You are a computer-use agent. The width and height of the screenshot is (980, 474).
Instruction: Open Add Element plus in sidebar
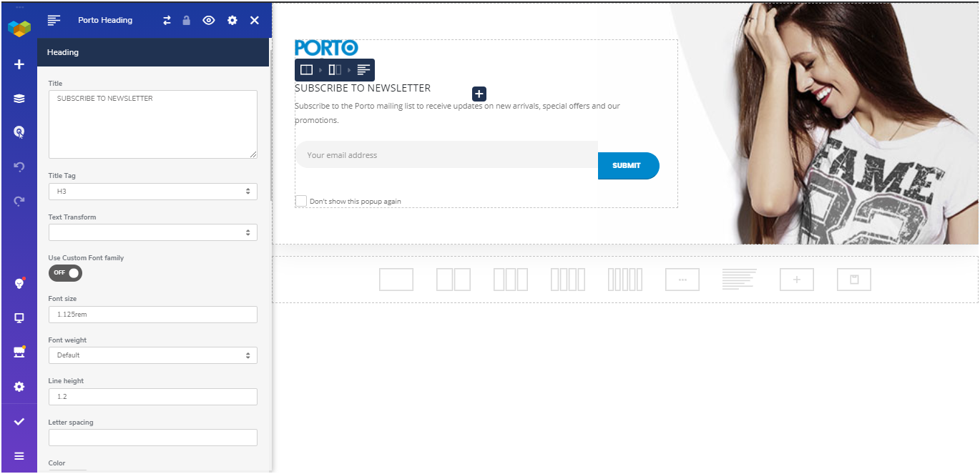tap(19, 64)
